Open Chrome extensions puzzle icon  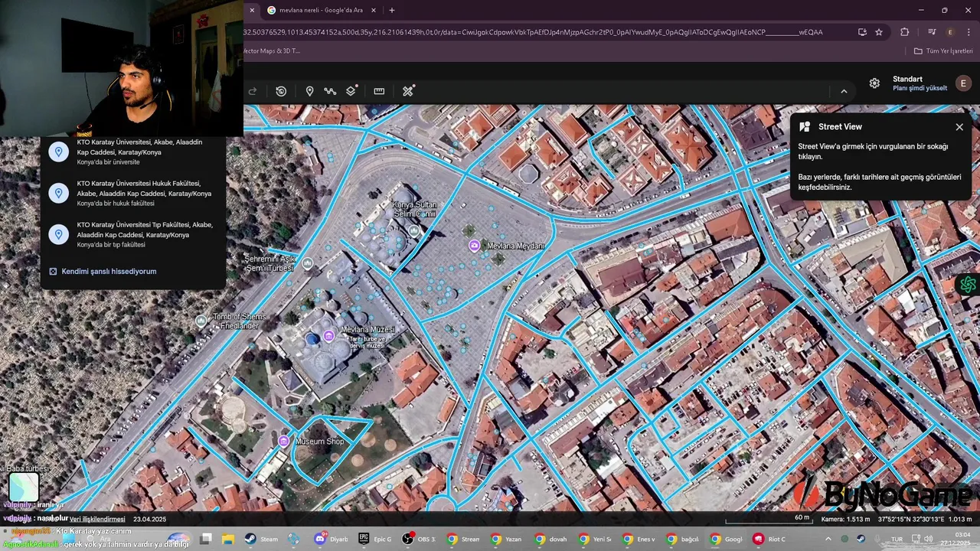click(x=905, y=32)
